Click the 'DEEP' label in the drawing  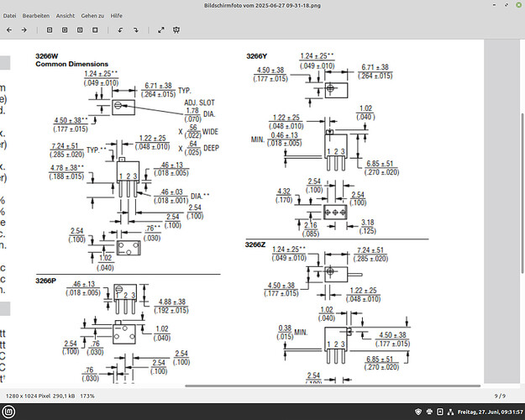pos(212,148)
